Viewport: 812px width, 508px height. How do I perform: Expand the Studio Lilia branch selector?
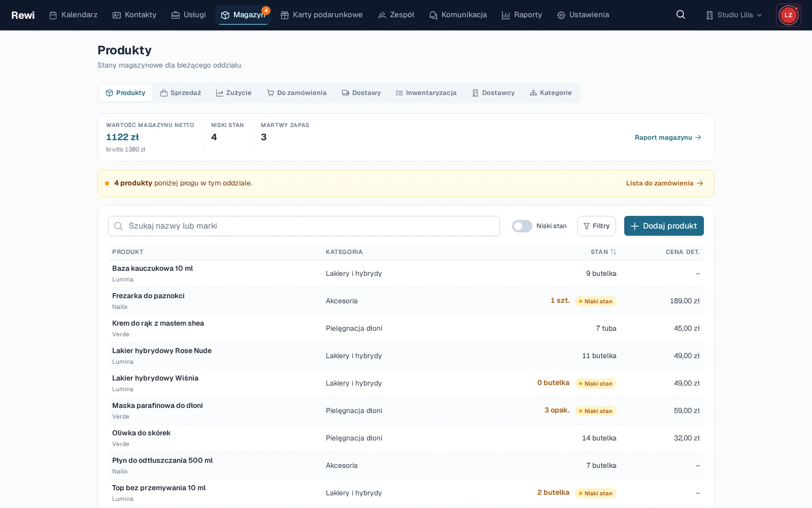(x=734, y=15)
